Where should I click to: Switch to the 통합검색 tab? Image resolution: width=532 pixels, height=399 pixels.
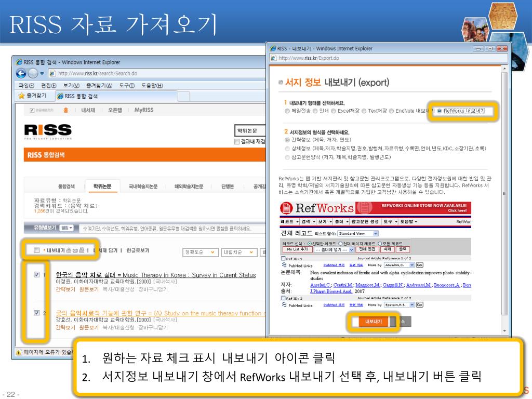point(66,187)
